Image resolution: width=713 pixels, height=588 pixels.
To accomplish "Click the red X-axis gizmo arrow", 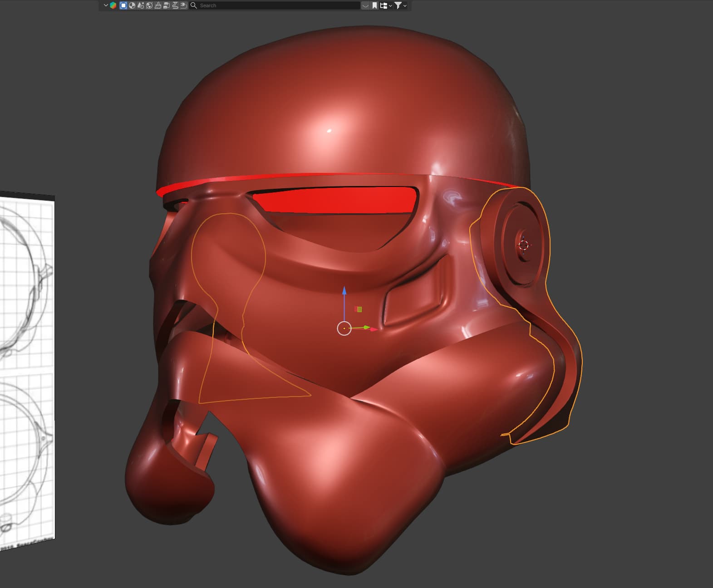I will (x=374, y=329).
